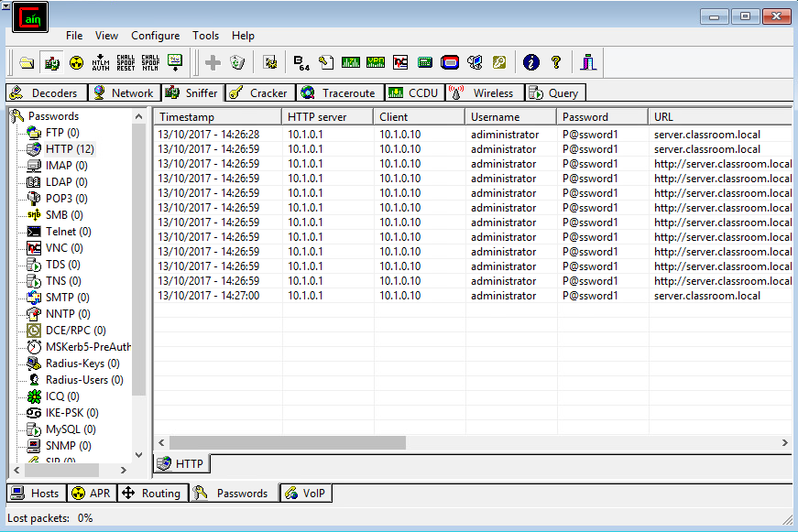
Task: Select Radius-Keys (0) in the tree
Action: click(x=82, y=364)
